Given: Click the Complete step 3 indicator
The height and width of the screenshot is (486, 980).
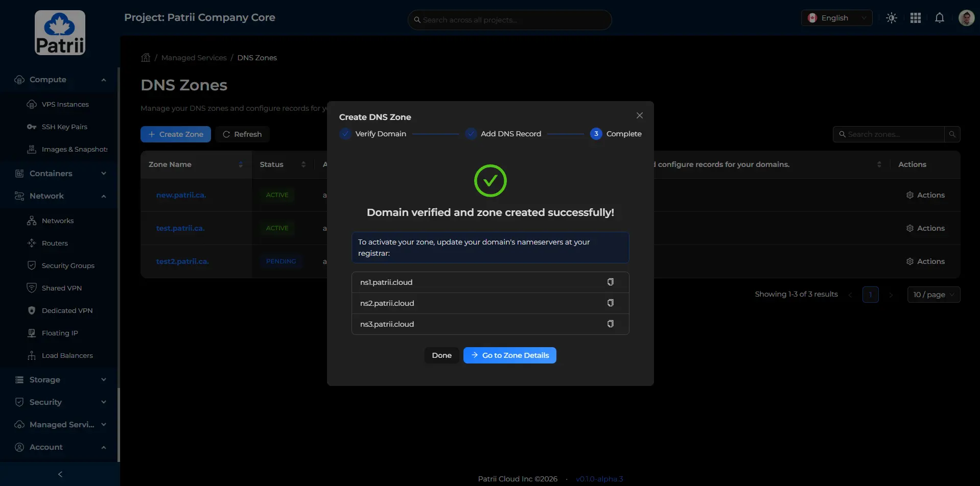Looking at the screenshot, I should click(x=596, y=134).
